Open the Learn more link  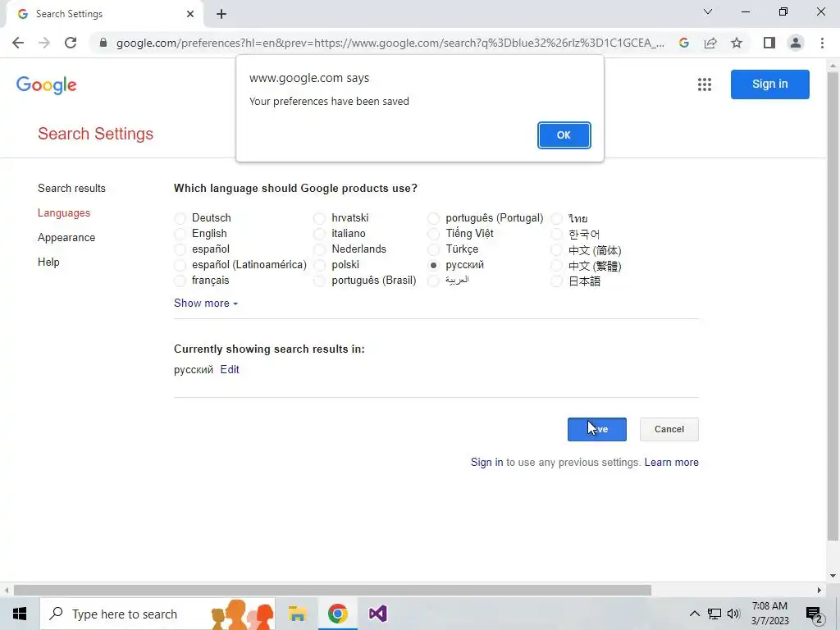pos(671,463)
